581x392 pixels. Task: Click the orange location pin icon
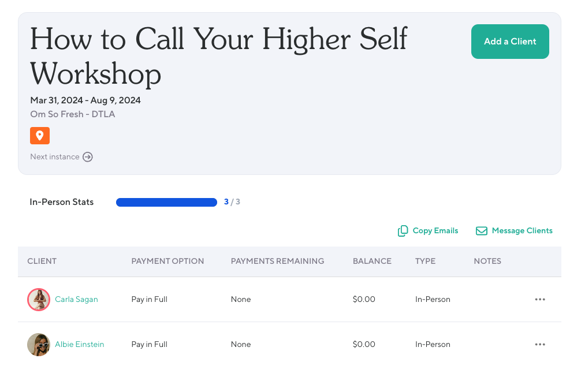(x=40, y=136)
